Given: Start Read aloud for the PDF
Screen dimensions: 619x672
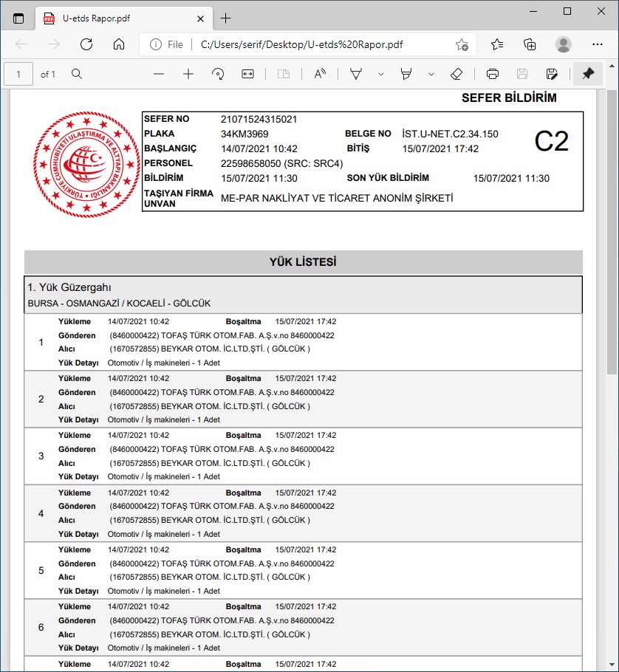Looking at the screenshot, I should point(320,74).
